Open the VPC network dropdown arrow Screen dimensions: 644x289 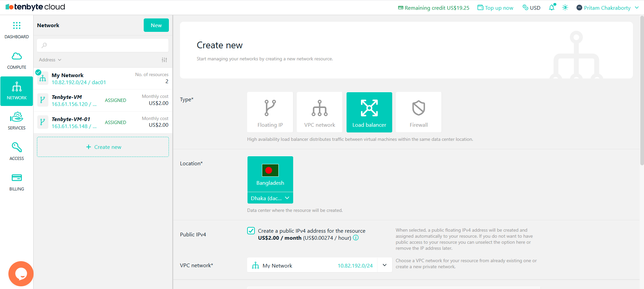(385, 265)
